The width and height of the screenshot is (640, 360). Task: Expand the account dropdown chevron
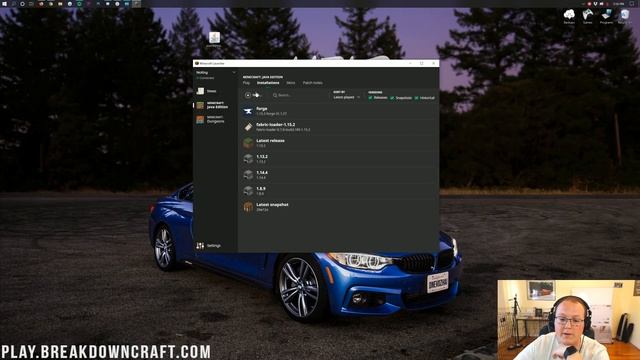click(x=233, y=73)
